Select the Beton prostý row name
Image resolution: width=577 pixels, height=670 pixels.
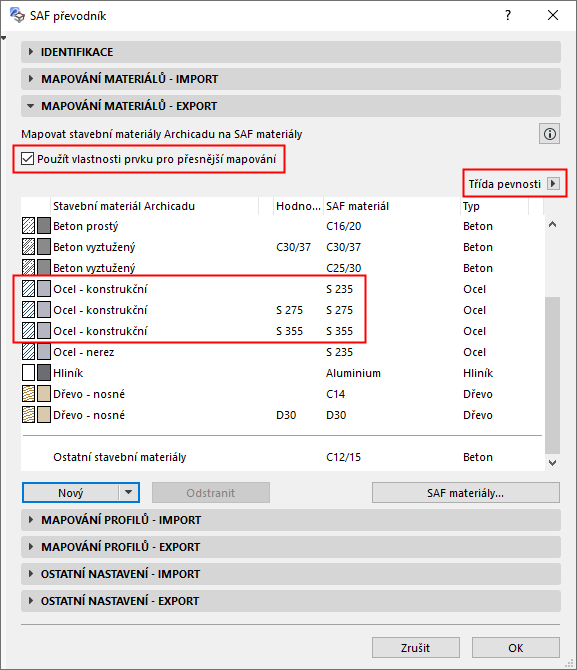[85, 226]
